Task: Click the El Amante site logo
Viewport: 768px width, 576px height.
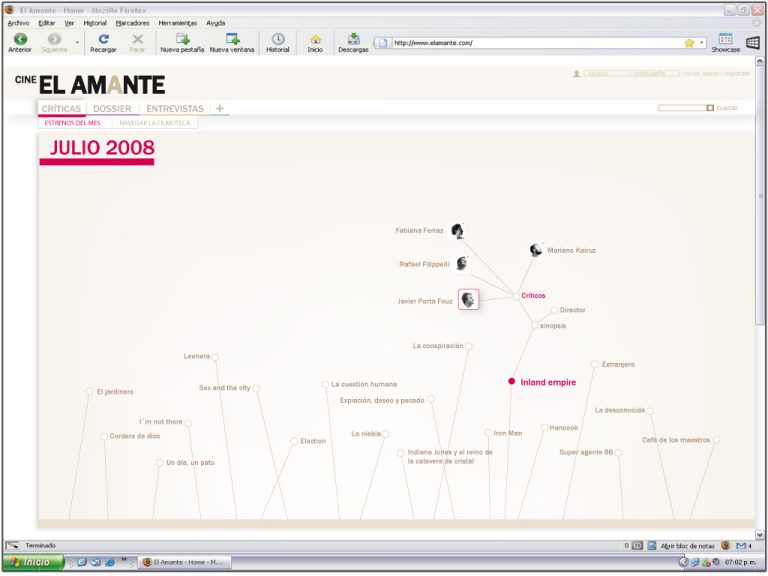Action: click(90, 85)
